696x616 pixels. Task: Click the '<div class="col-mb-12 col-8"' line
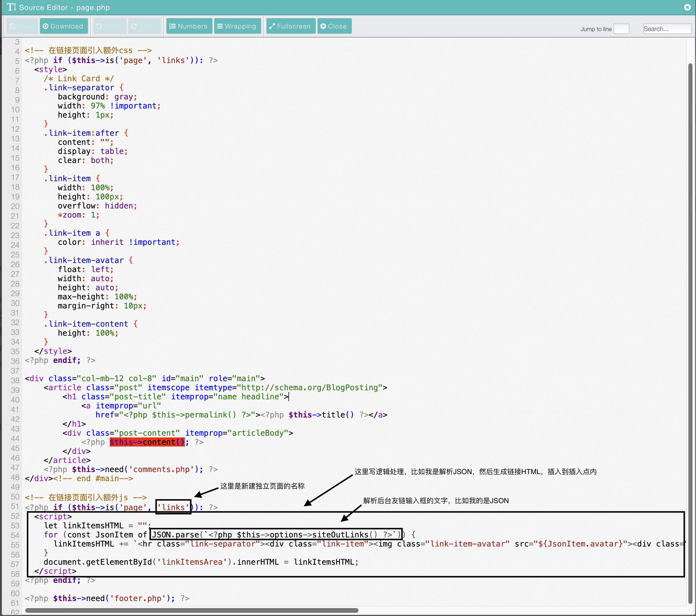click(145, 379)
